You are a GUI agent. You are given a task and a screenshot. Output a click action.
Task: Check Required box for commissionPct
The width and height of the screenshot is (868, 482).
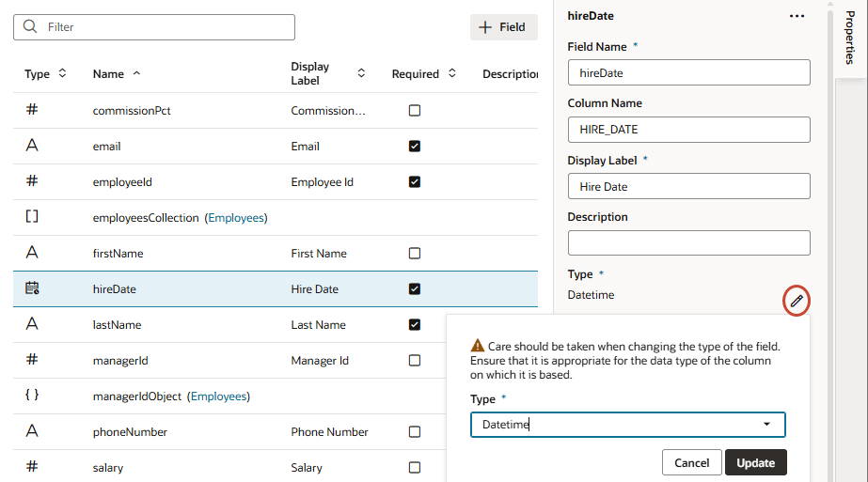(415, 110)
